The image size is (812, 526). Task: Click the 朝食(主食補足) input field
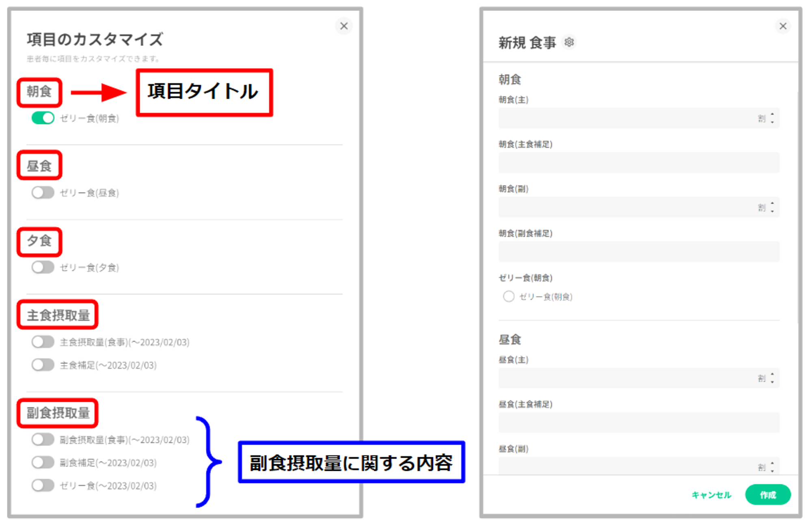[638, 163]
